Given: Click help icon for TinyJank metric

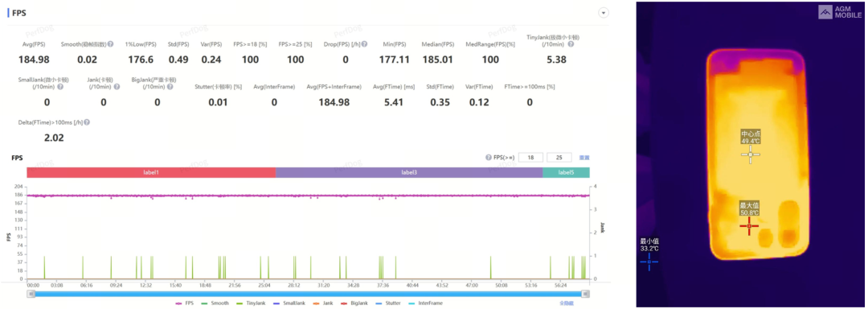Looking at the screenshot, I should click(571, 44).
